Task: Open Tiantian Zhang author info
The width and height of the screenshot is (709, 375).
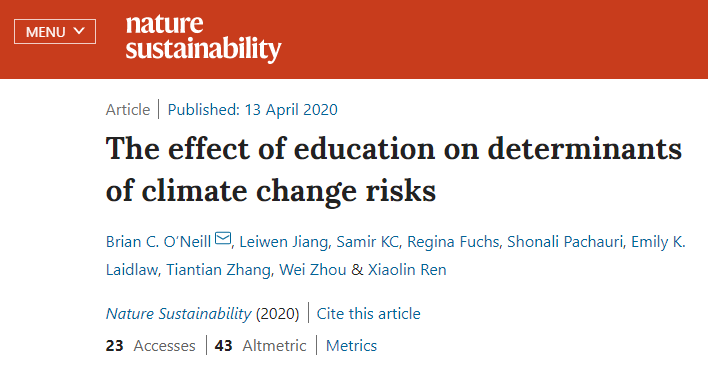Action: point(218,270)
